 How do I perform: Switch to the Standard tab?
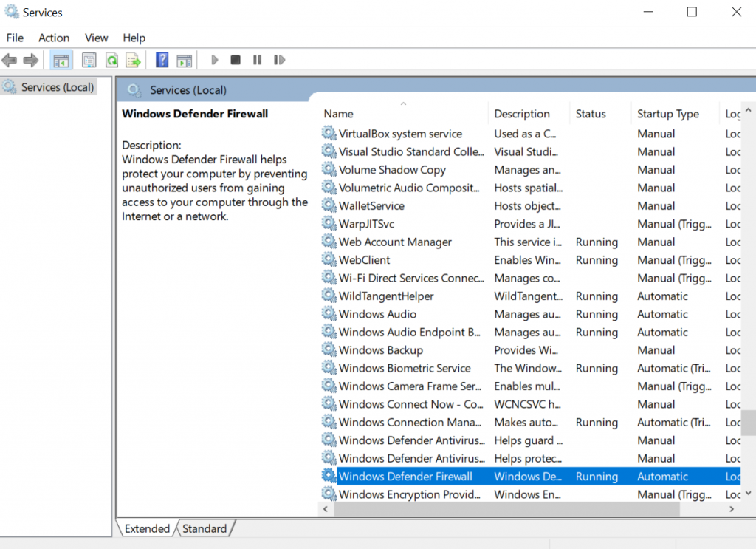pos(205,529)
